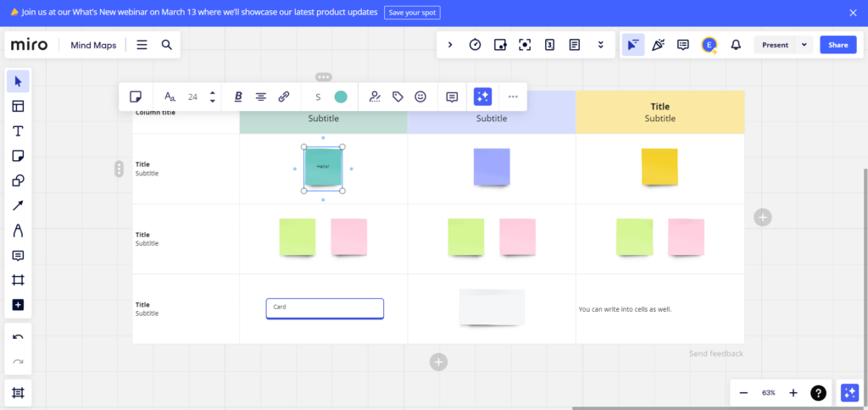Click Save your spot button
The image size is (868, 410).
[x=413, y=12]
